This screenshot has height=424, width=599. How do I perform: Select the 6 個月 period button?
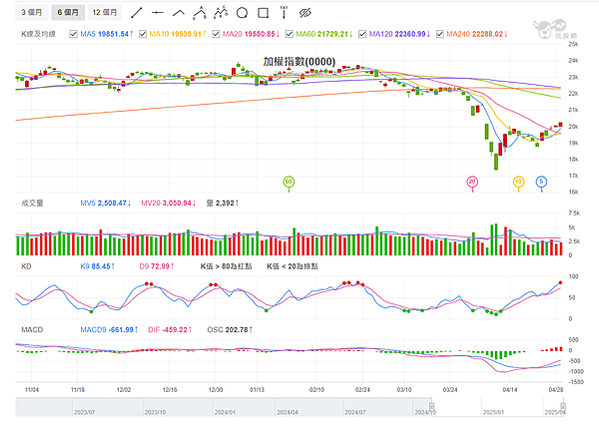[68, 13]
